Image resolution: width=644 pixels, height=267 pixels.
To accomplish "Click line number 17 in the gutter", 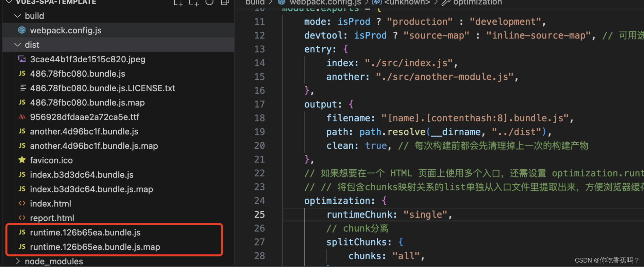I will (259, 104).
